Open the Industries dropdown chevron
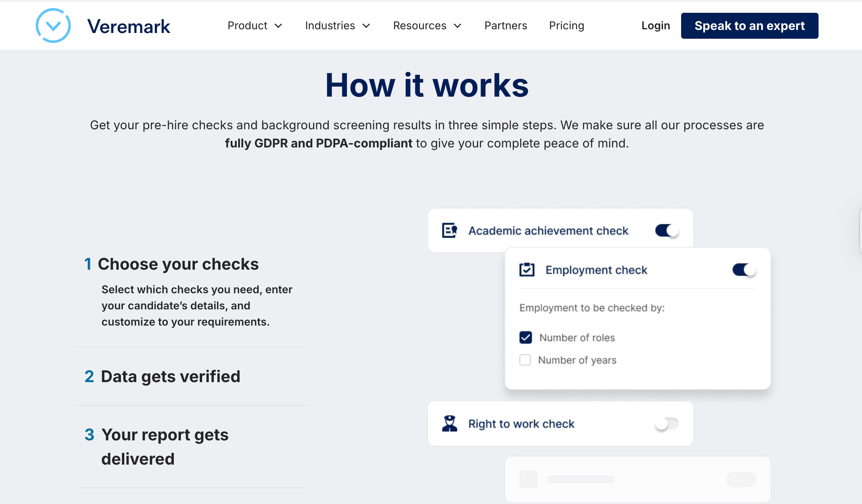Screen dimensions: 862x504 click(x=366, y=26)
